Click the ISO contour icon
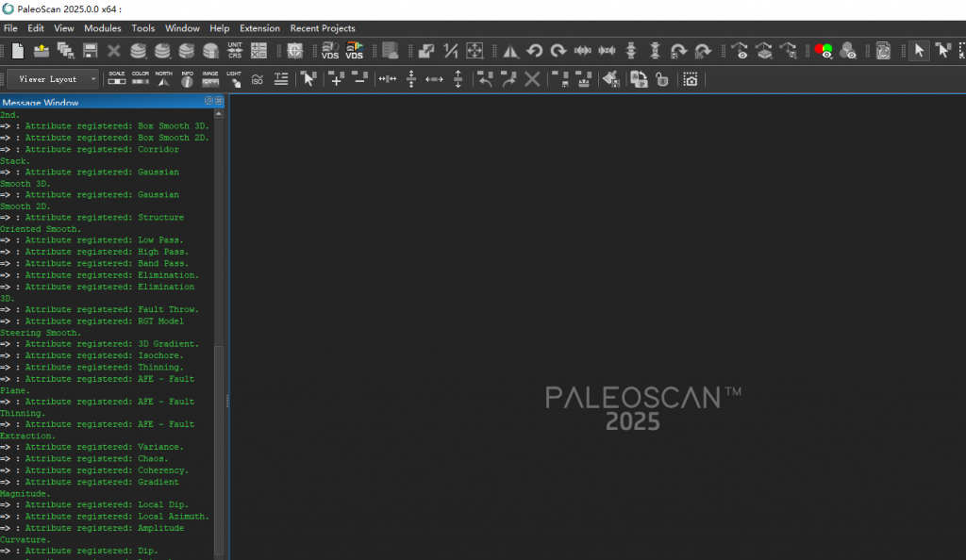The image size is (966, 560). pyautogui.click(x=257, y=80)
